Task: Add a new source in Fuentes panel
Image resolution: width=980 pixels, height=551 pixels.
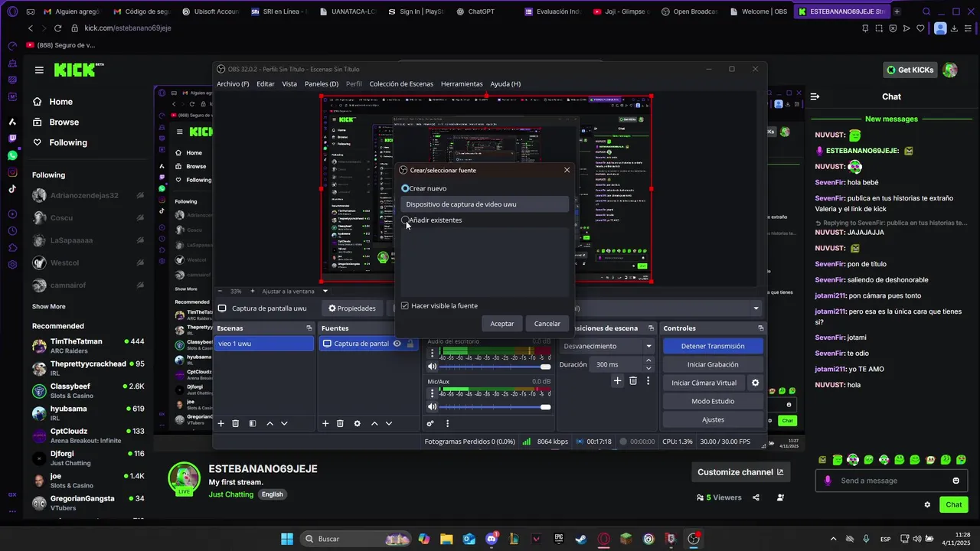Action: pos(325,423)
